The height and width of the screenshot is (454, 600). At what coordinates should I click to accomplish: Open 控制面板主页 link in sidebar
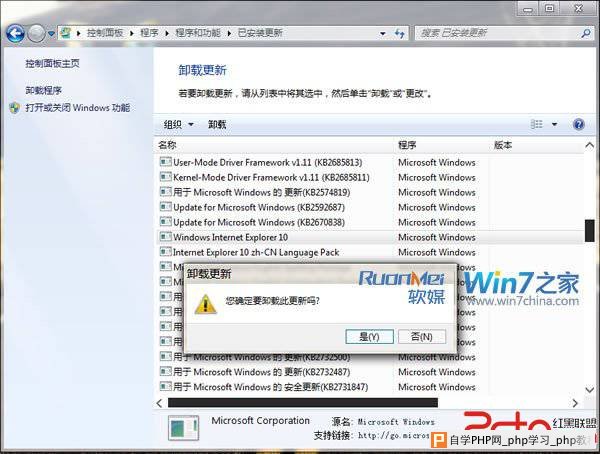pyautogui.click(x=52, y=64)
